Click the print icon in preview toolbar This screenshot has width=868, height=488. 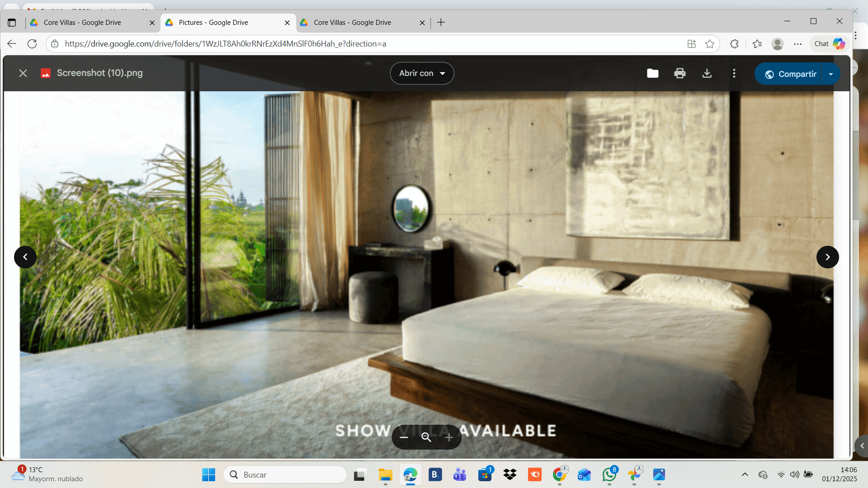click(x=679, y=73)
